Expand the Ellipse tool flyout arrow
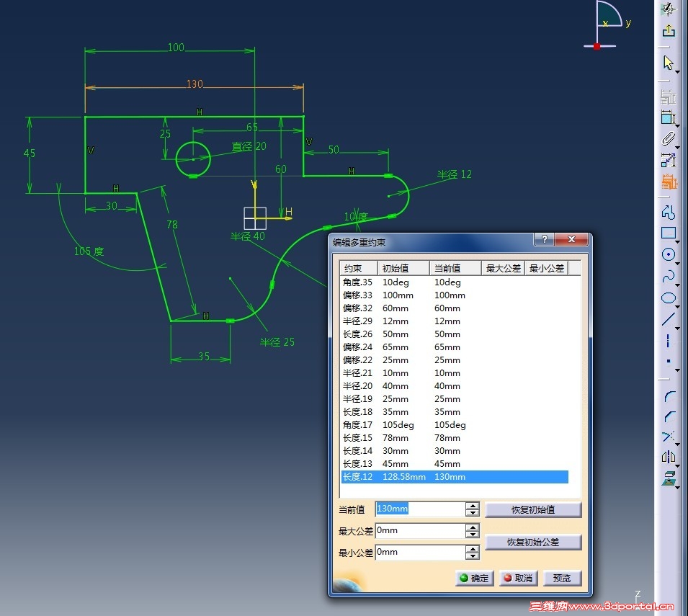This screenshot has width=688, height=616. 677,306
